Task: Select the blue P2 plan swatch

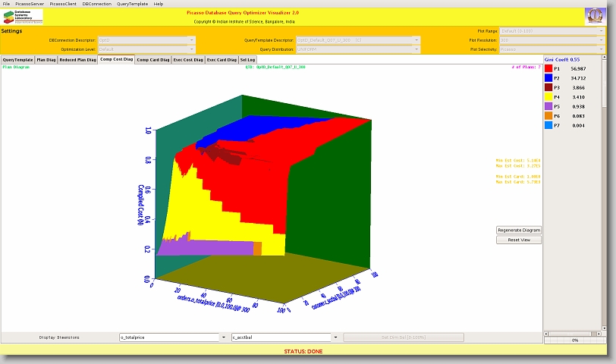Action: tap(548, 78)
